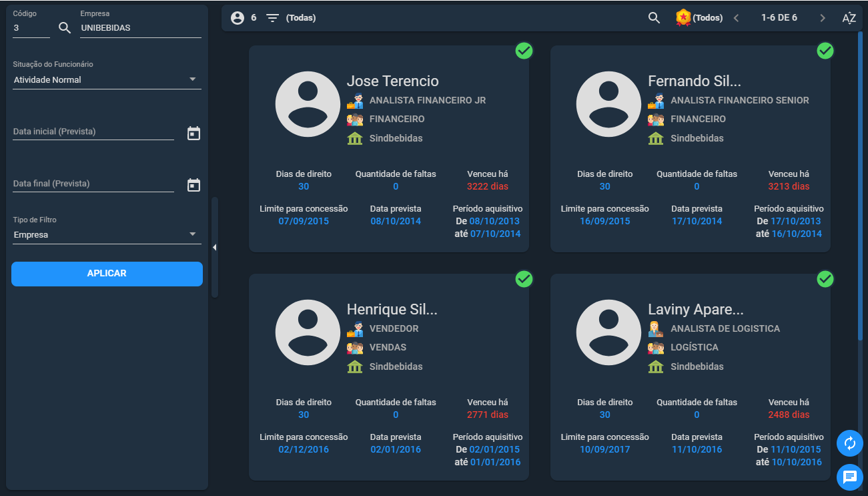Click job icon beside ANALISTA DE LOGISTICA

[x=656, y=329]
